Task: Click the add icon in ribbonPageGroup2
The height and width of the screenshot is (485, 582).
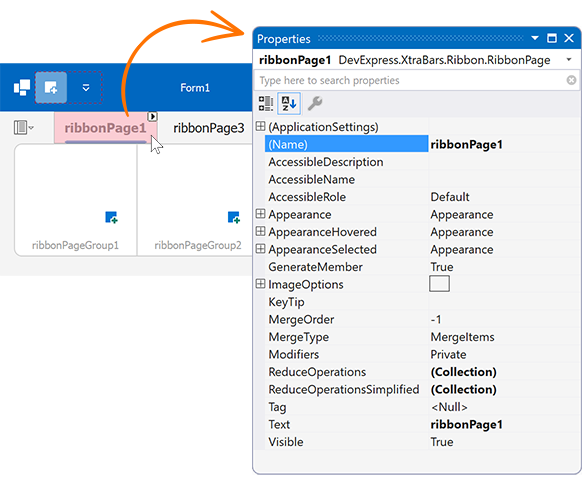Action: (233, 217)
